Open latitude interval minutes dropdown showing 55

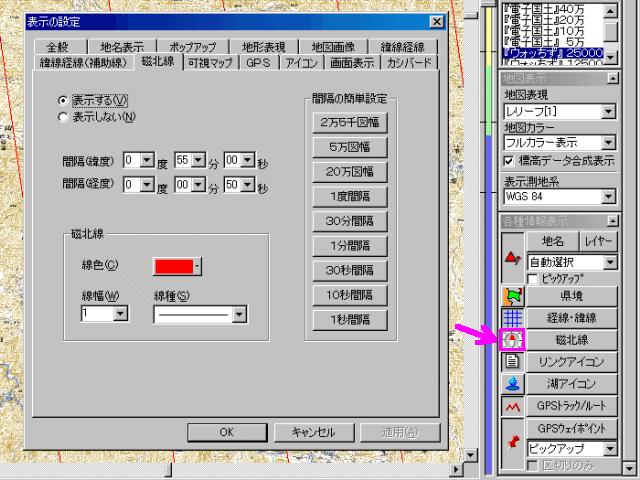pos(198,160)
